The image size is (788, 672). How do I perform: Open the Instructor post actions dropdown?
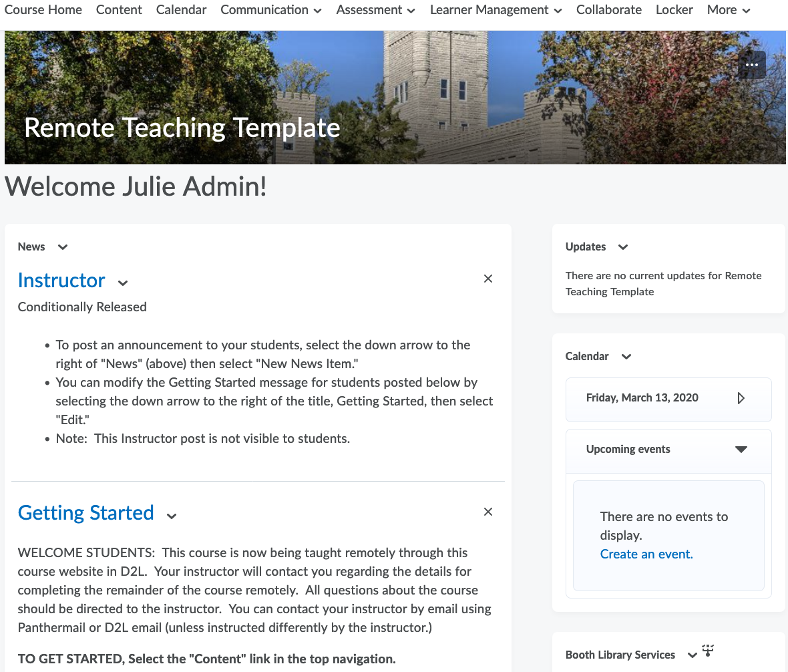pos(123,283)
